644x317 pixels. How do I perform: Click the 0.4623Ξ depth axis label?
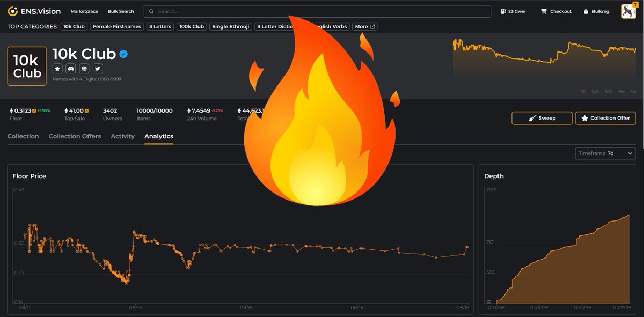pos(540,308)
